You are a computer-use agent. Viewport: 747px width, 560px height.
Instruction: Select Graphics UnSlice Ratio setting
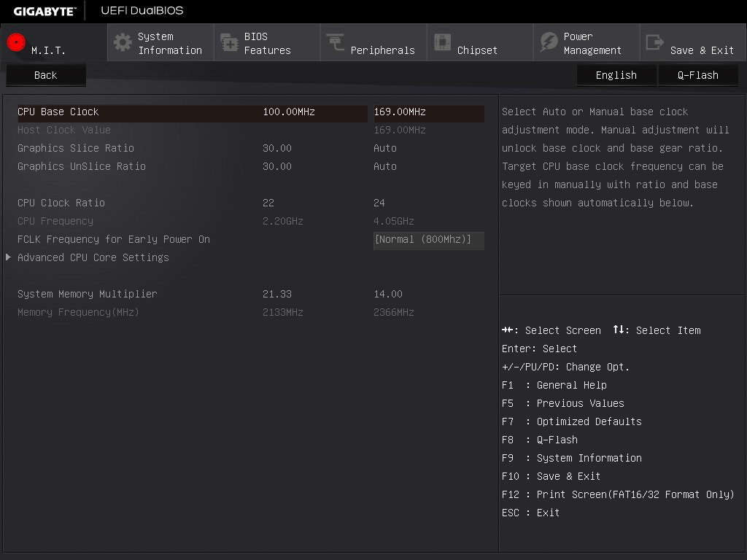[x=82, y=166]
